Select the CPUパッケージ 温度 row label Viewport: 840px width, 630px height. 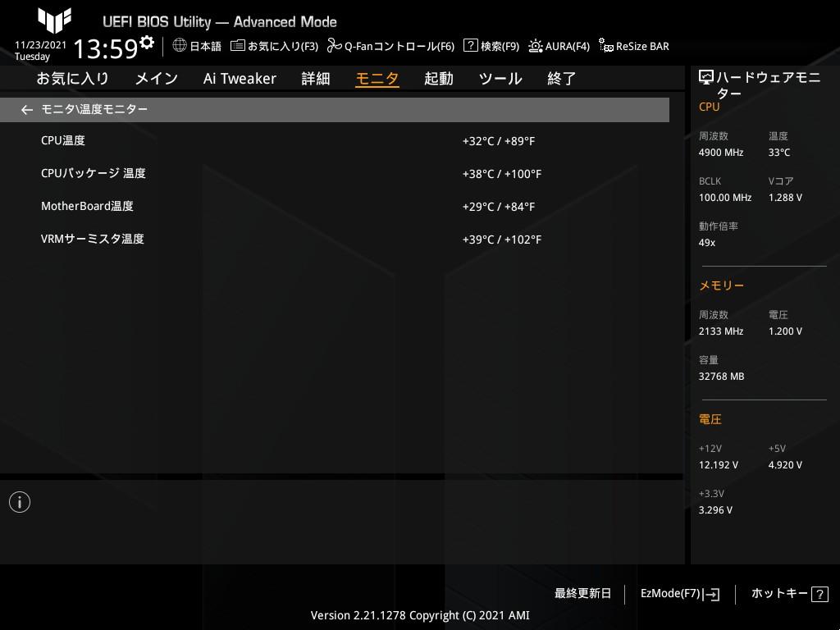pyautogui.click(x=94, y=173)
